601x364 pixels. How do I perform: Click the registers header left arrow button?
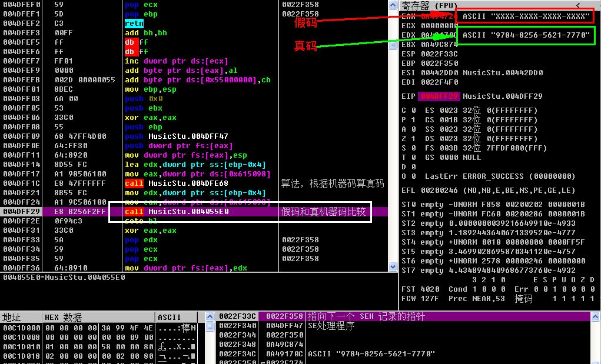pos(578,5)
